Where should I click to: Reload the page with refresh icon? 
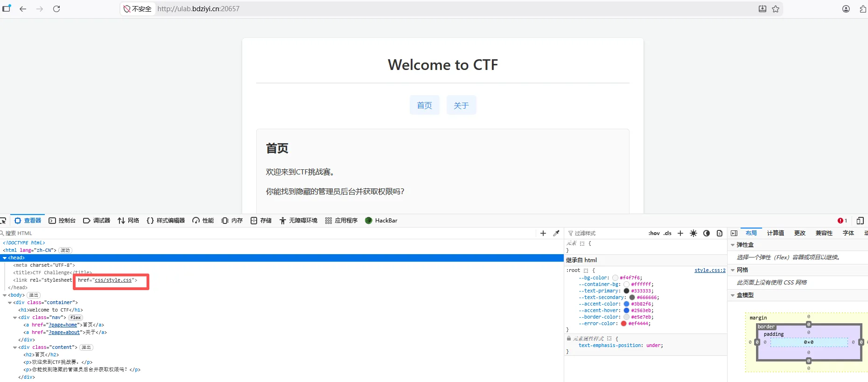coord(56,9)
